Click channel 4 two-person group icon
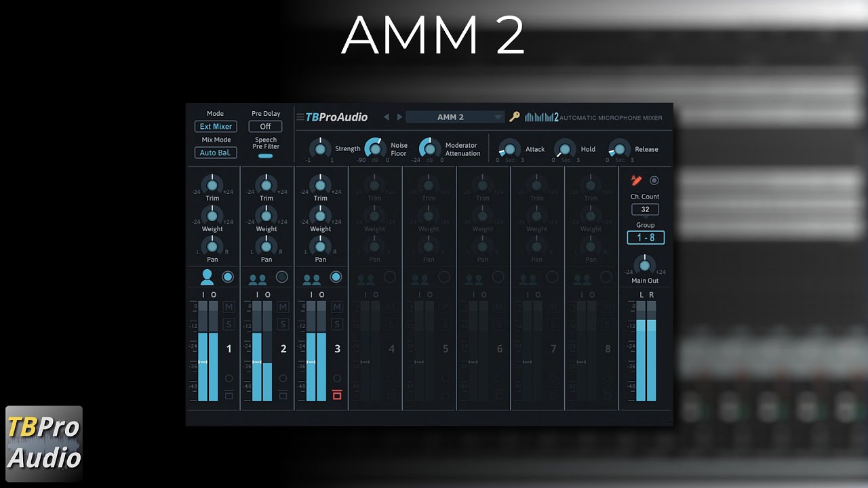This screenshot has width=868, height=488. pyautogui.click(x=366, y=278)
